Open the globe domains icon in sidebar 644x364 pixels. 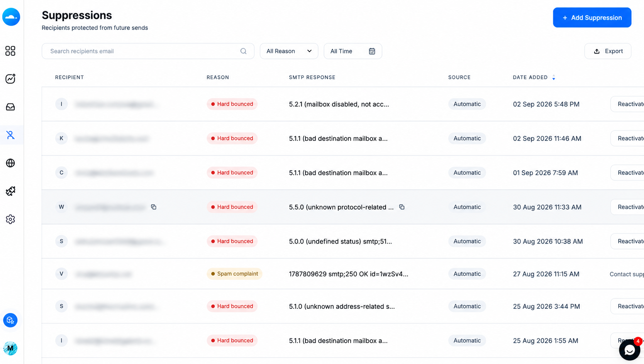click(10, 163)
